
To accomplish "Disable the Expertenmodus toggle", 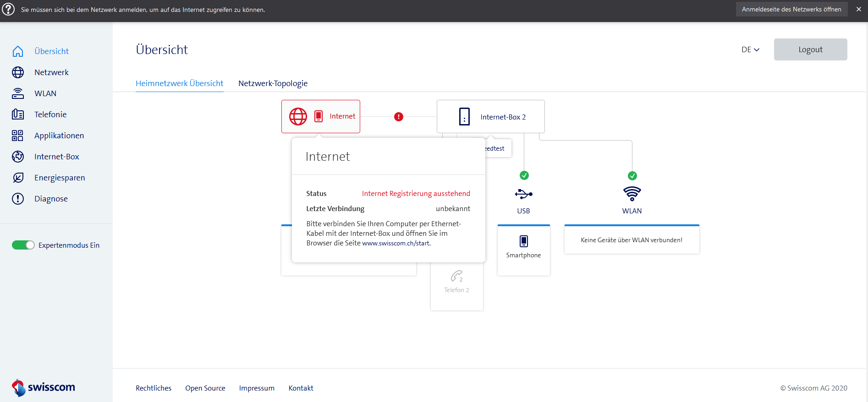I will (23, 245).
